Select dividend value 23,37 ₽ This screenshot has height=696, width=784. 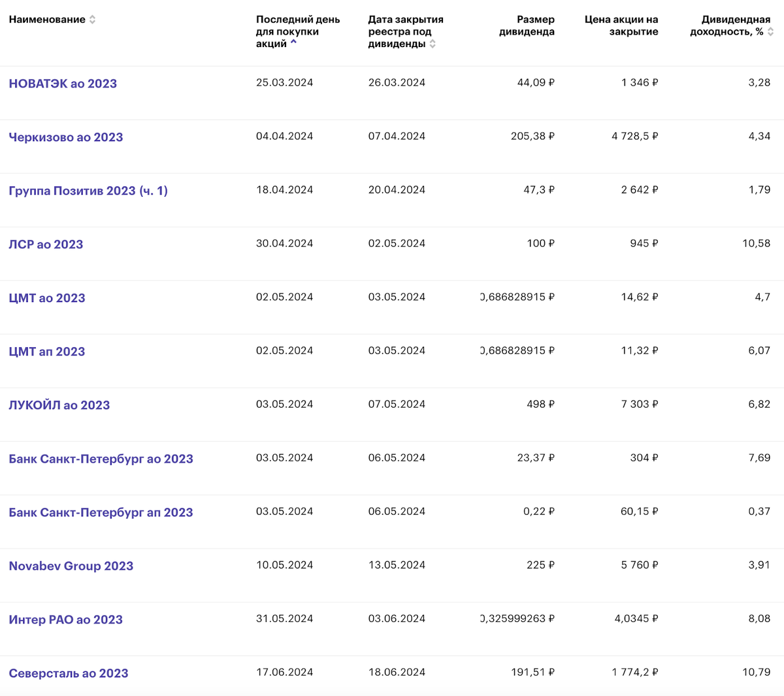click(536, 457)
